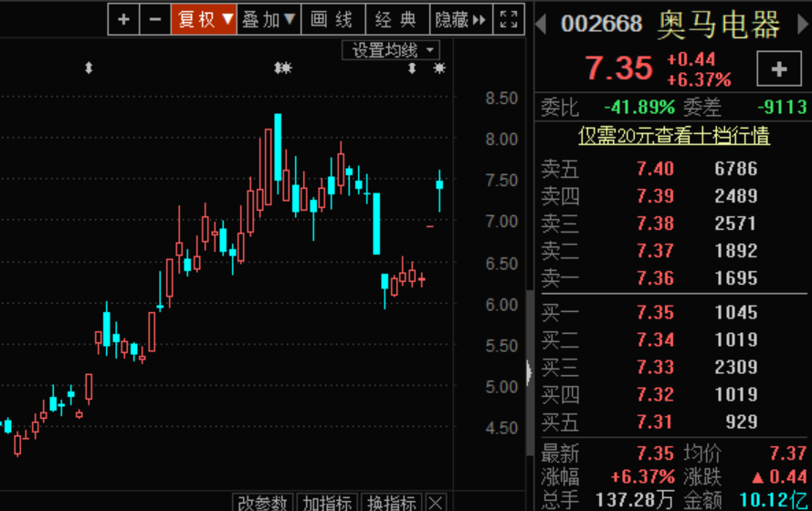
Task: Click the up-down arrow marker above the start of the chart
Action: pos(89,68)
